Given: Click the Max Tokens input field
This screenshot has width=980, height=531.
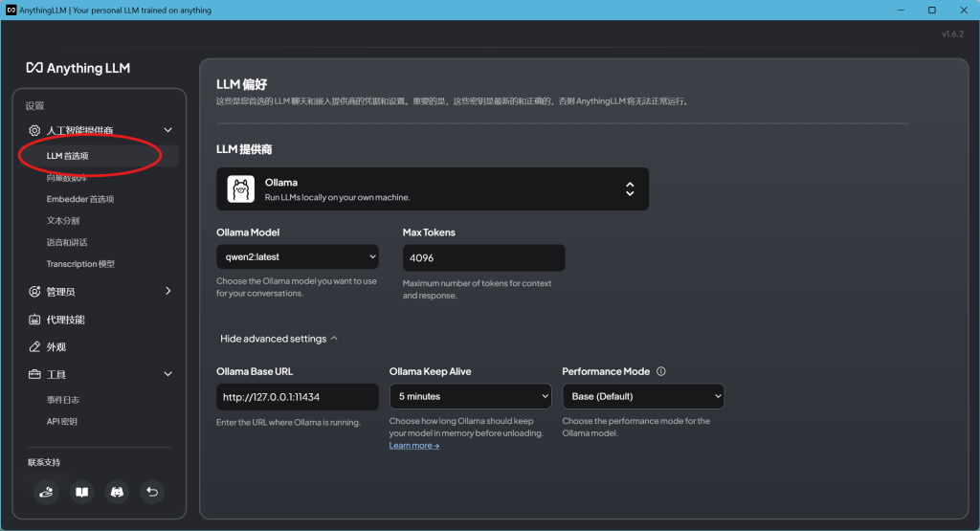Looking at the screenshot, I should pyautogui.click(x=483, y=258).
